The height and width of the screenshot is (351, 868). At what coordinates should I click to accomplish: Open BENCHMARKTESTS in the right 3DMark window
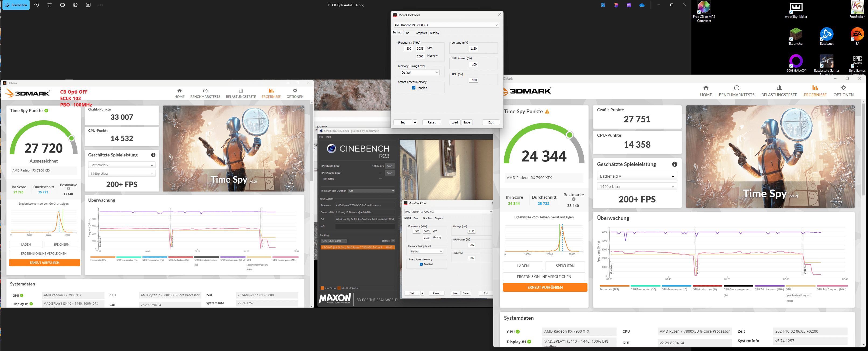(x=737, y=91)
